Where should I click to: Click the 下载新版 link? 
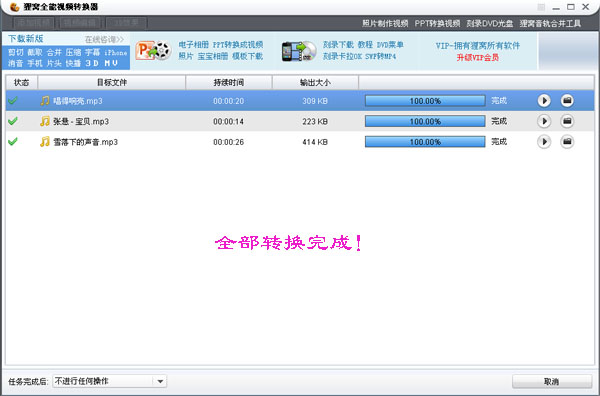coord(26,39)
